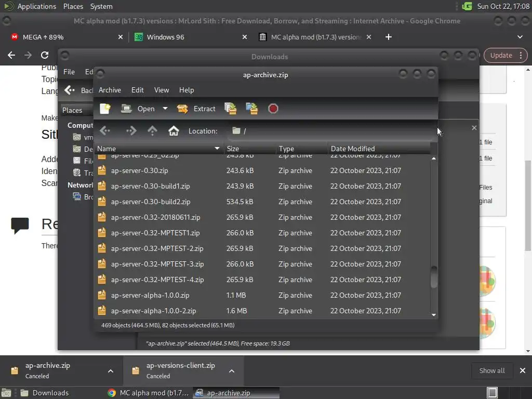The height and width of the screenshot is (399, 532).
Task: Click the file list scrollbar down arrow
Action: (434, 315)
